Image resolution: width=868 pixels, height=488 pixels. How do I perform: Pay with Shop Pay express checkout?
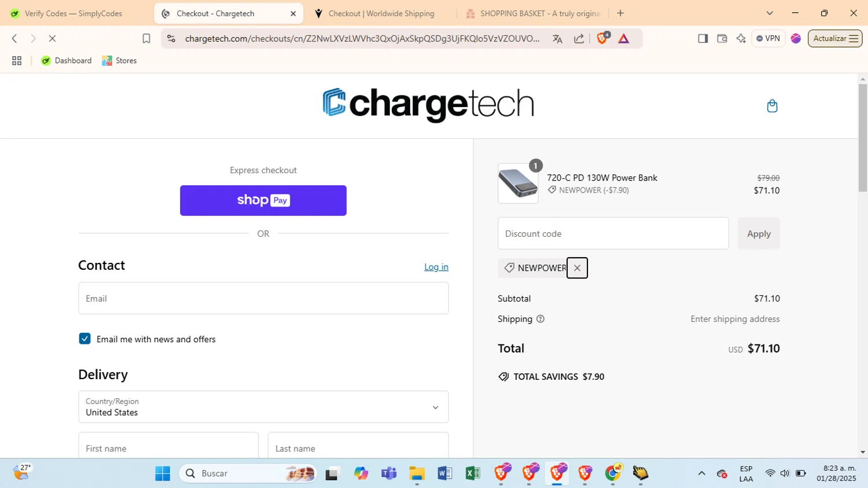(x=263, y=200)
